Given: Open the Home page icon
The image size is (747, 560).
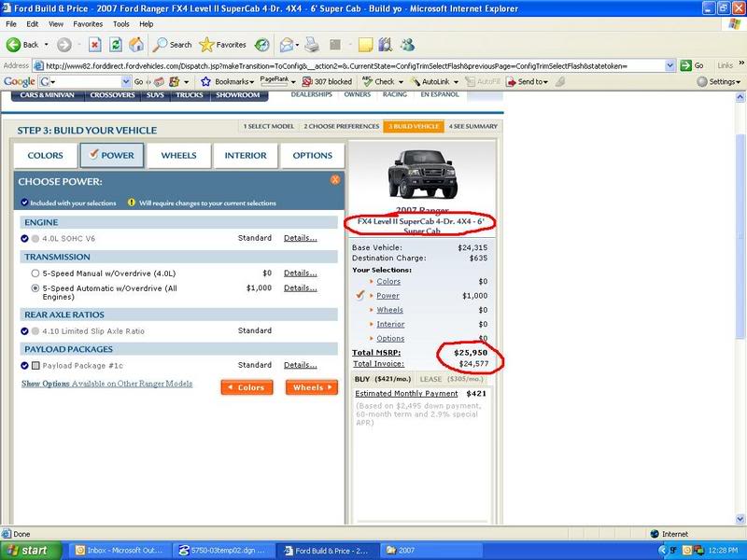Looking at the screenshot, I should 136,45.
